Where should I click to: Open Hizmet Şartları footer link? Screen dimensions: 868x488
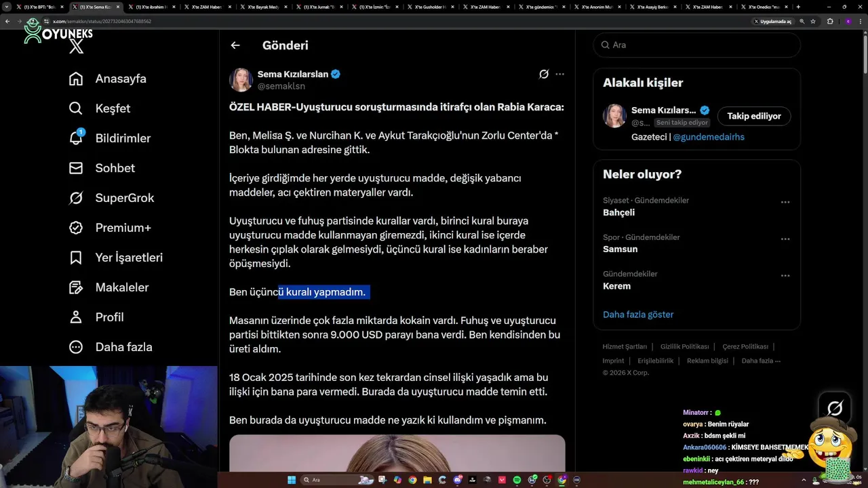625,346
